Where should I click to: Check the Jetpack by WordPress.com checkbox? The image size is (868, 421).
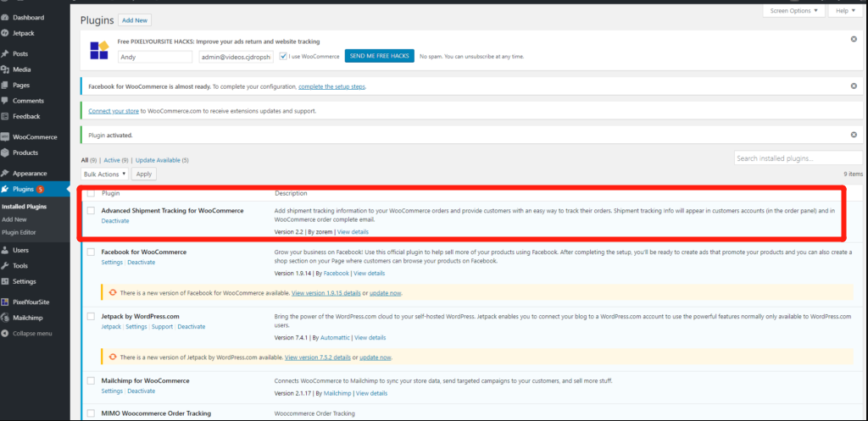pyautogui.click(x=91, y=317)
